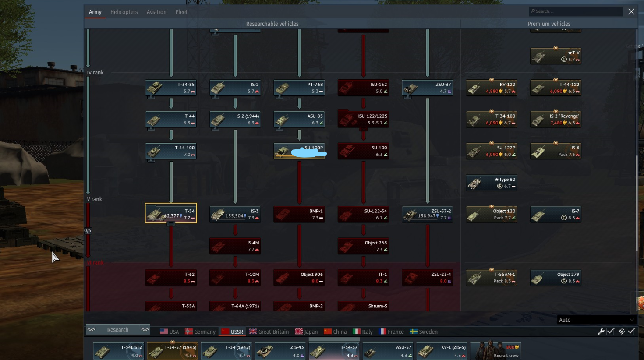Open the T-44 tank card
Screen dimensions: 644x360
click(171, 119)
